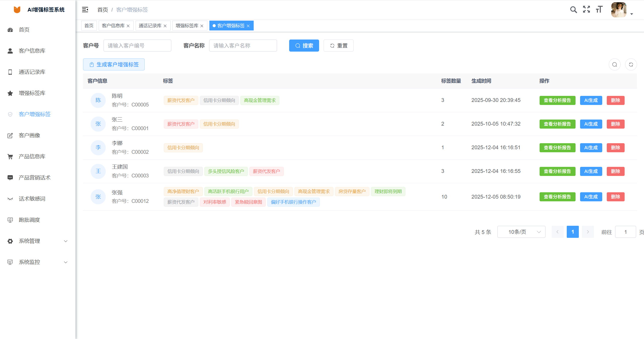Click 生成客户增强标签 button
This screenshot has width=644, height=339.
pyautogui.click(x=114, y=65)
